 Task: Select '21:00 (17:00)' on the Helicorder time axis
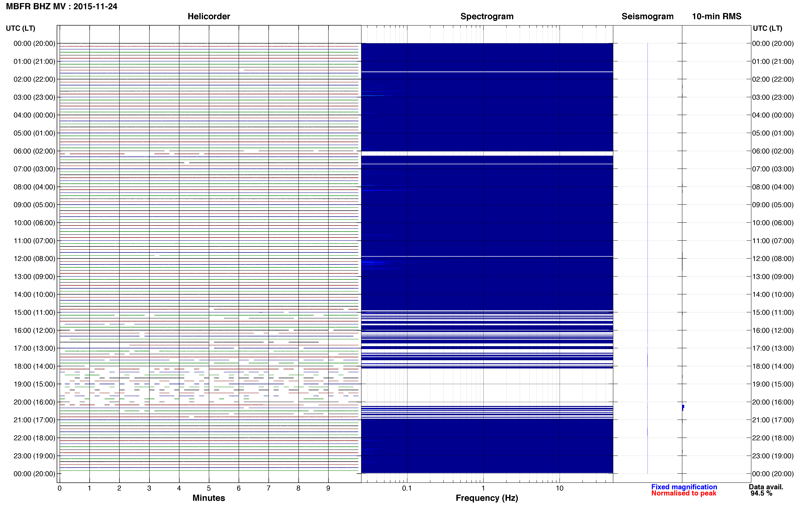pos(34,420)
